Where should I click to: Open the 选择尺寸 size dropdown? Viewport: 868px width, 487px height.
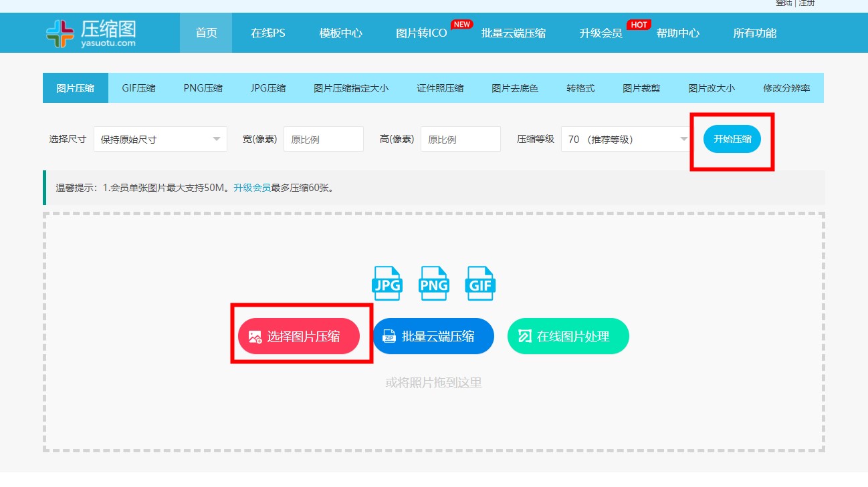point(160,139)
